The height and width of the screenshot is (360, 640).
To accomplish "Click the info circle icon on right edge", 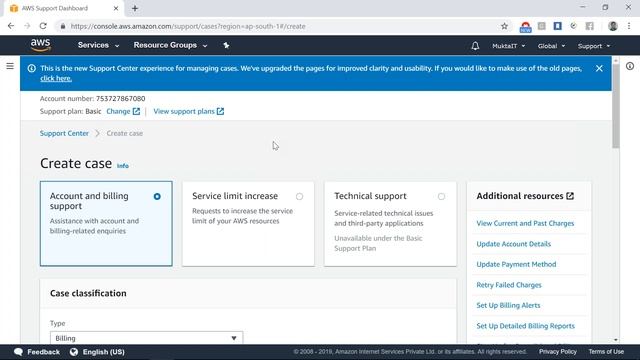I will click(x=630, y=66).
